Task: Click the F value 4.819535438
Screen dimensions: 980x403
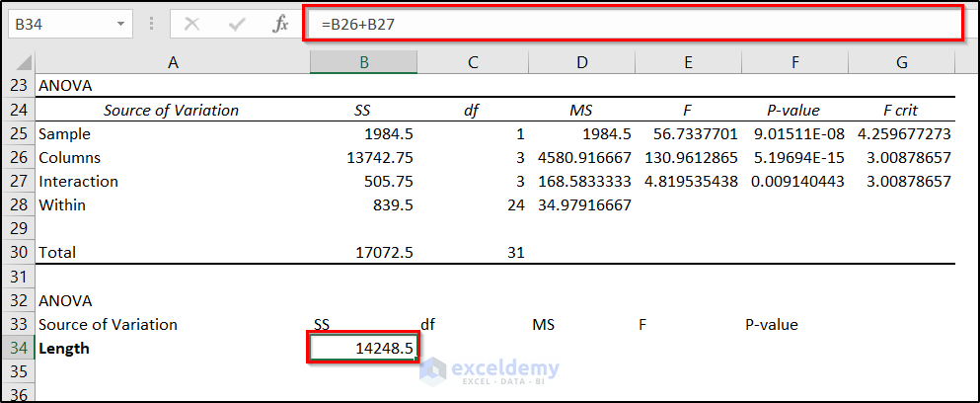Action: click(691, 182)
